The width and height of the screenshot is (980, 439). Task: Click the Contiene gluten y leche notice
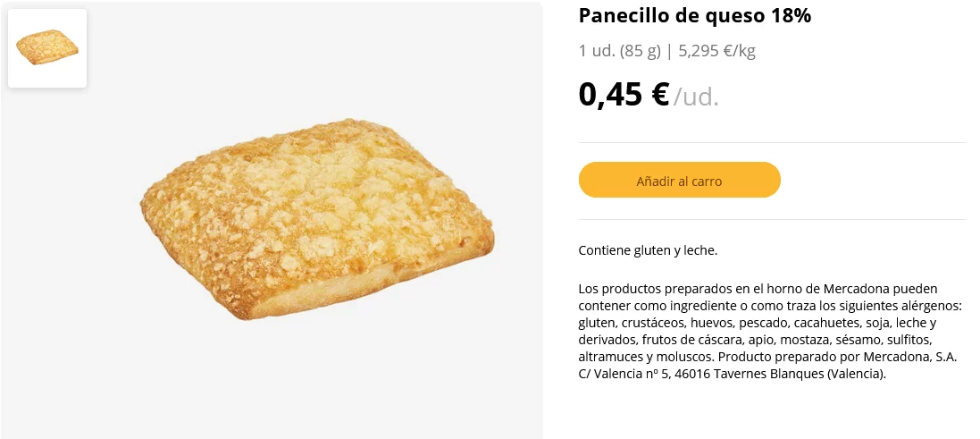[648, 250]
